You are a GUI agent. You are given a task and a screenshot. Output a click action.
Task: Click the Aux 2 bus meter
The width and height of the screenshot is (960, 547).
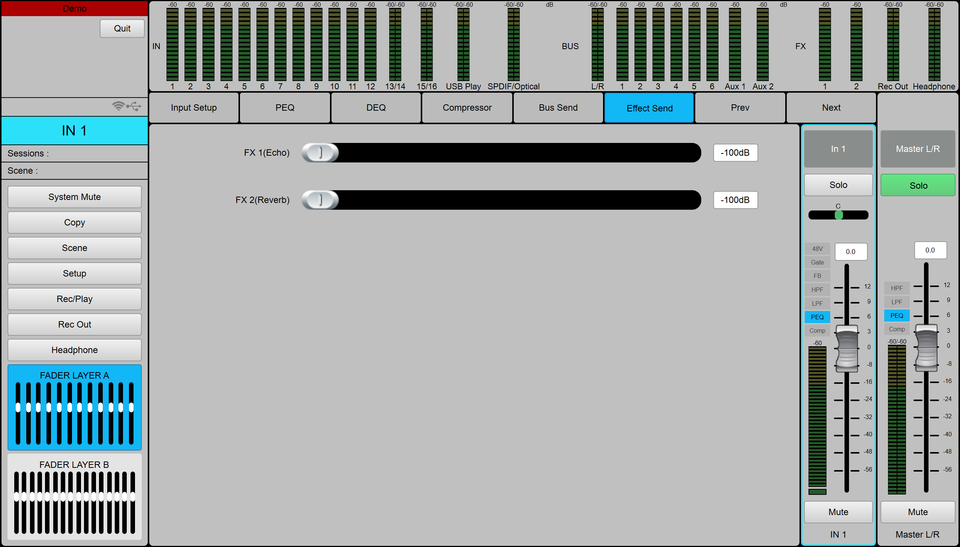pos(763,45)
